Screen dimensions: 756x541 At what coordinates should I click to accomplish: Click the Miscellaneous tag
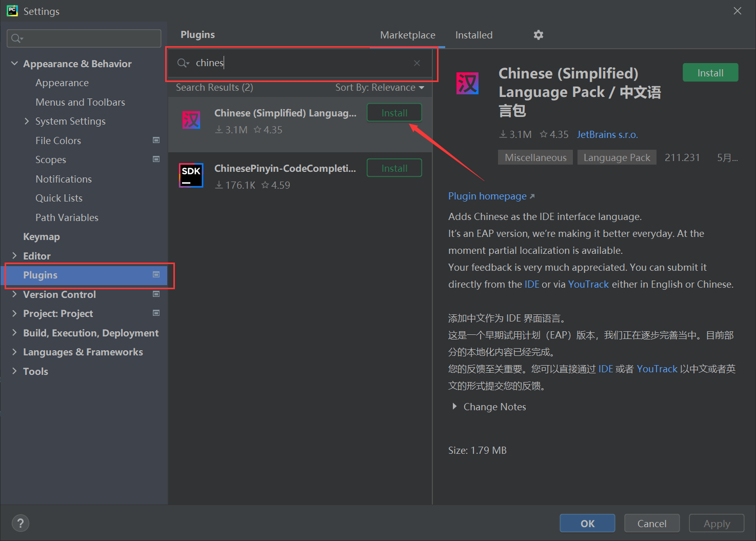[535, 157]
